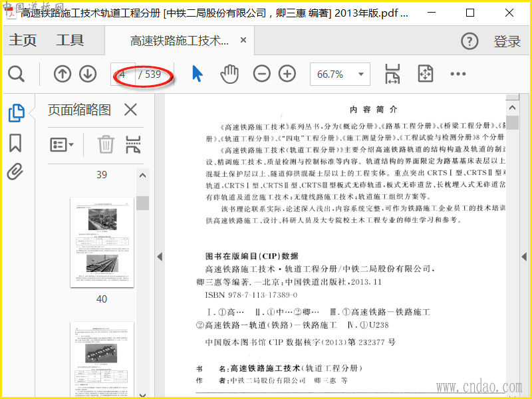Zoom out with the minus button
Viewport: 532px width, 399px height.
point(261,74)
